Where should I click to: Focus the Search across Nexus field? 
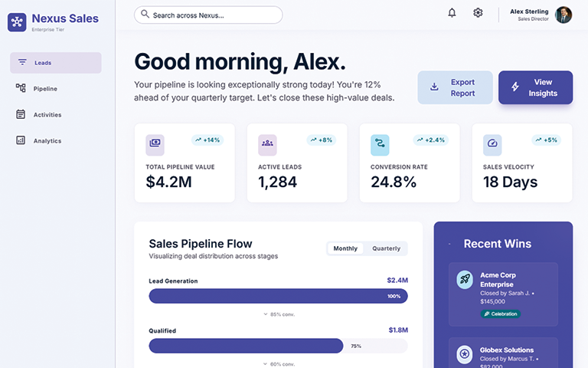pyautogui.click(x=208, y=15)
